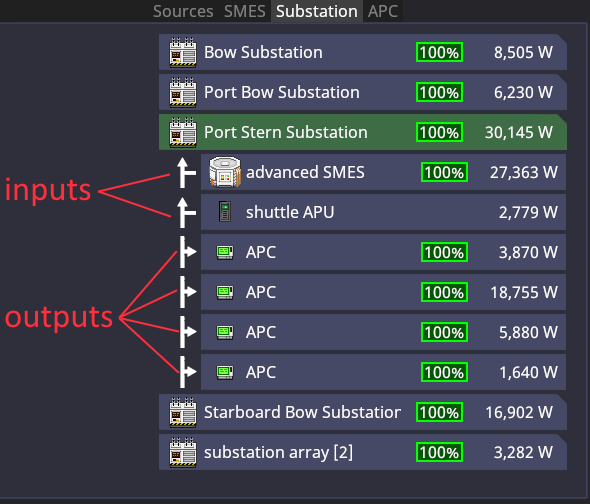The width and height of the screenshot is (590, 504).
Task: Expand the Bow Substation entry
Action: 363,52
